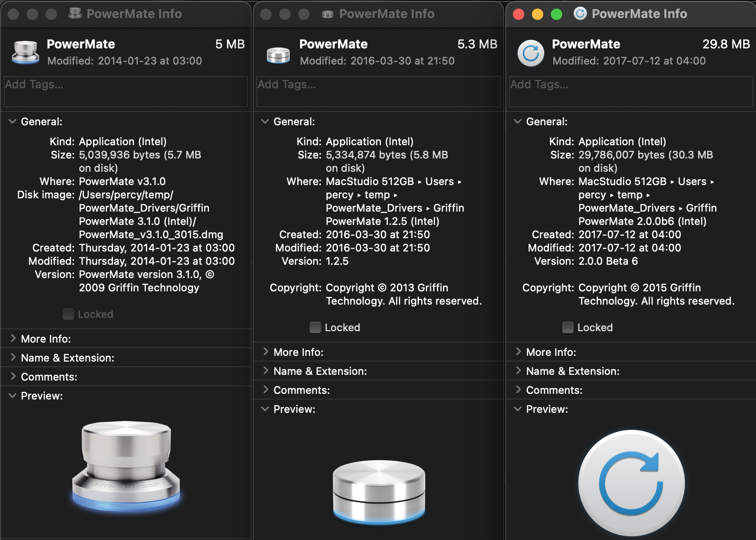Toggle the Locked checkbox in the v3.1.0 window
Image resolution: width=756 pixels, height=540 pixels.
68,314
